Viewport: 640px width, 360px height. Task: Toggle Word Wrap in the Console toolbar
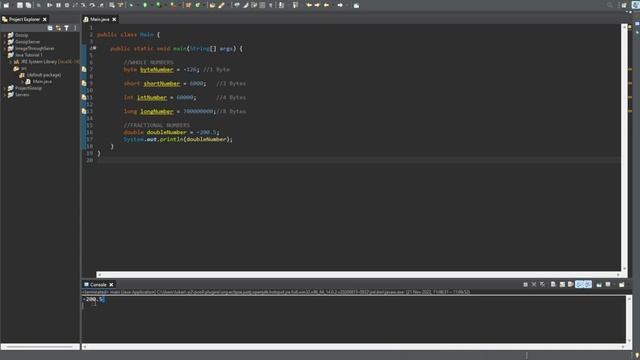pyautogui.click(x=571, y=284)
